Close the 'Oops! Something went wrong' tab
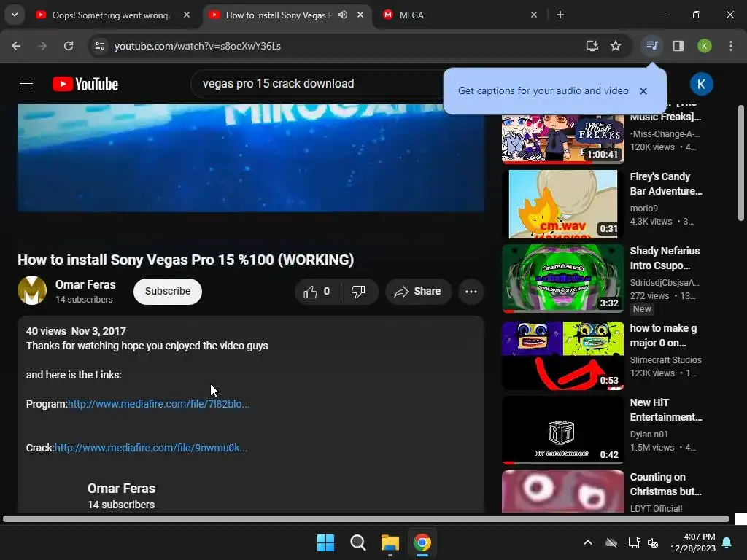Screen dimensions: 747x560 (x=187, y=15)
